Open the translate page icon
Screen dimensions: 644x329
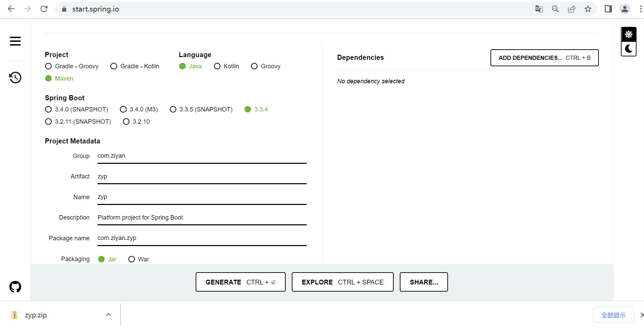(539, 9)
